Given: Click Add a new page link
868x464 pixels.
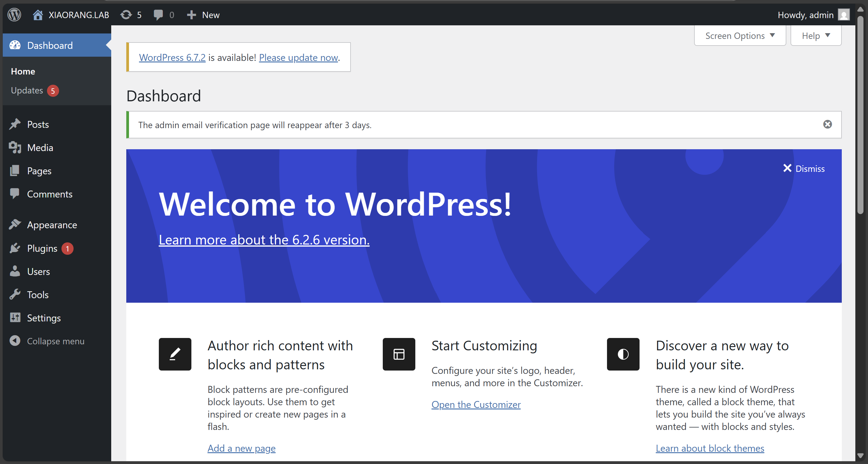Looking at the screenshot, I should (x=241, y=448).
